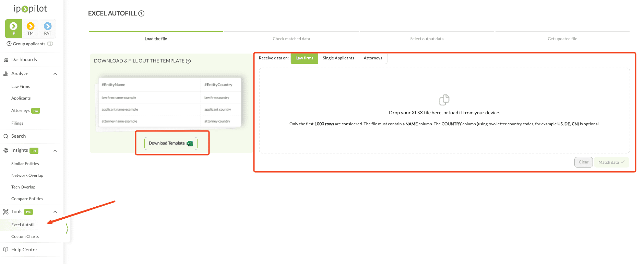Select the Attorneys data tab
Screen dimensions: 644x264
pos(373,58)
